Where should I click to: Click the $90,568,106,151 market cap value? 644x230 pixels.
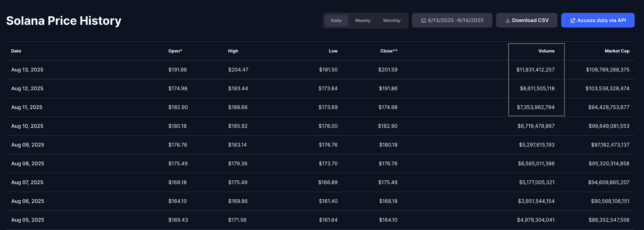click(610, 201)
